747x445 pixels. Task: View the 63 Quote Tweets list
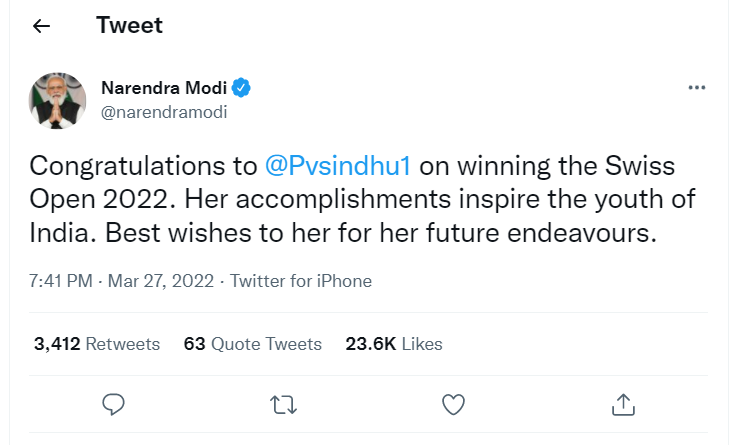coord(253,344)
